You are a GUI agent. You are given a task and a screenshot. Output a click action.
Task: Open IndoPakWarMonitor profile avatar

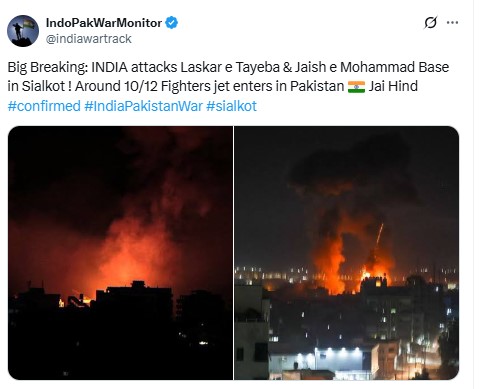point(23,31)
